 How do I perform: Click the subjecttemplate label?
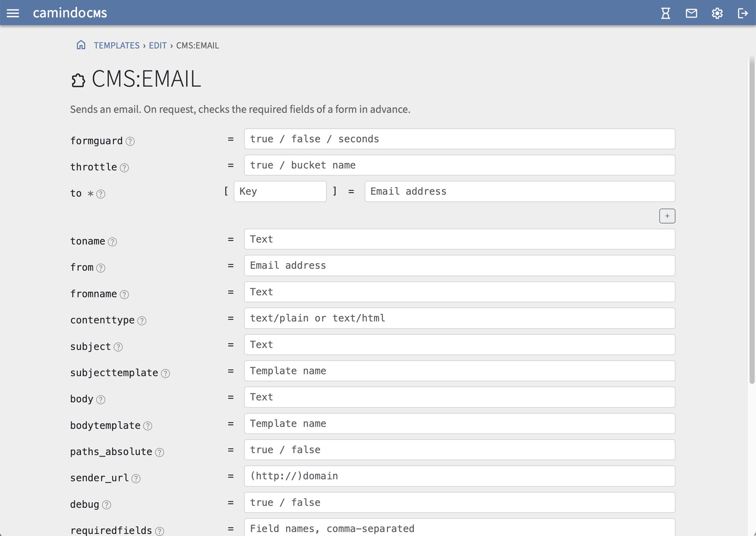[x=114, y=373]
